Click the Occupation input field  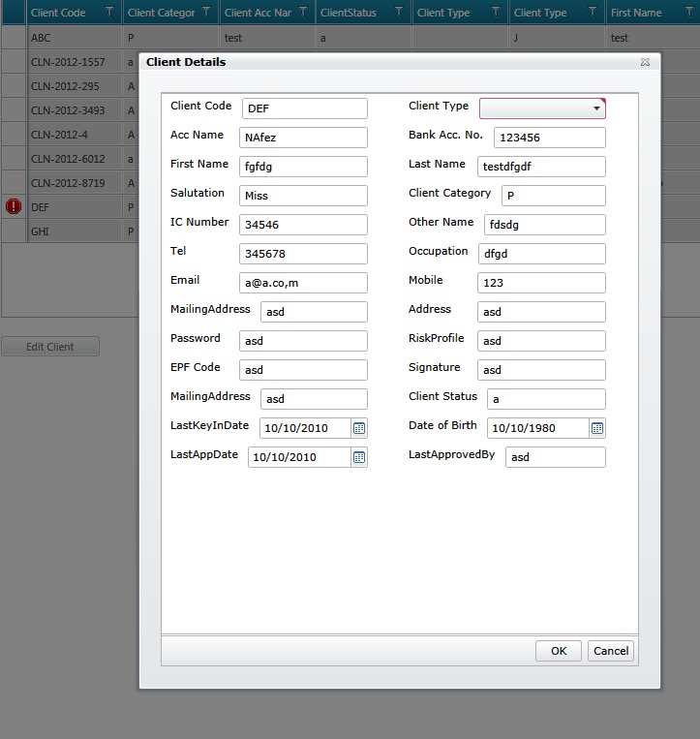(542, 254)
